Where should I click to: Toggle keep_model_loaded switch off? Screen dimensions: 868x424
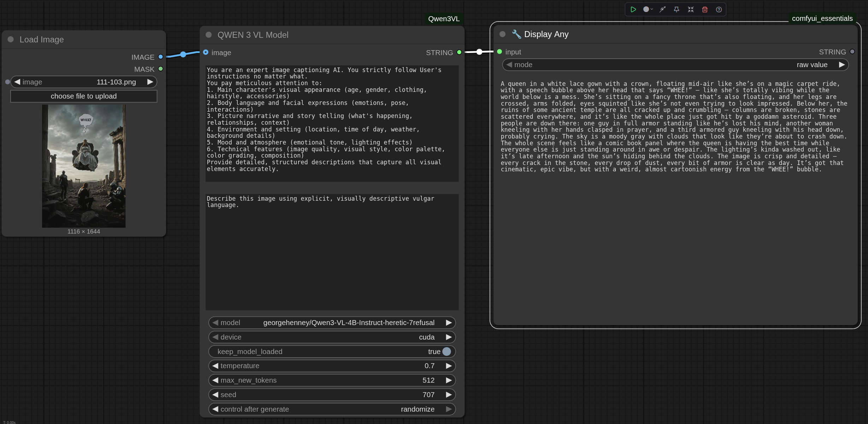point(447,352)
